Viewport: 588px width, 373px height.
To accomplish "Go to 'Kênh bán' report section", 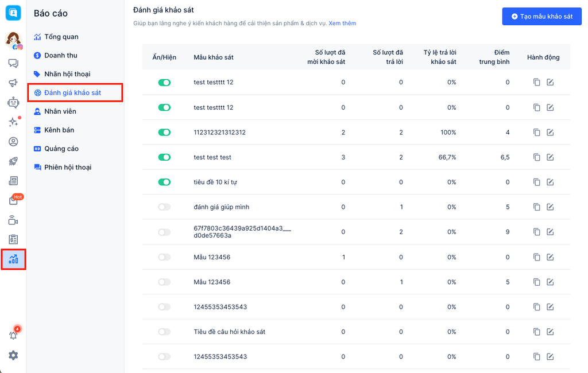I will 59,130.
